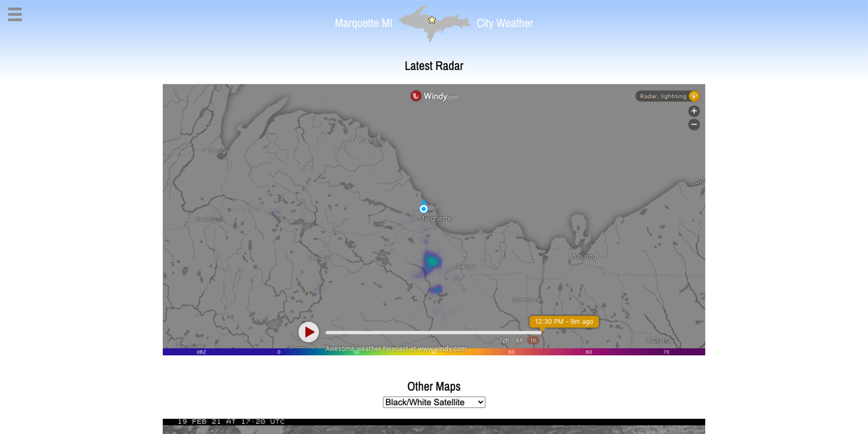Zoom in on the radar map
The height and width of the screenshot is (434, 868).
coord(693,110)
